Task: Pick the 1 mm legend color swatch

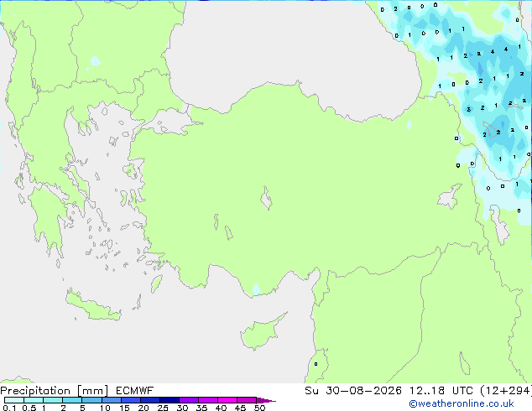Action: click(53, 400)
